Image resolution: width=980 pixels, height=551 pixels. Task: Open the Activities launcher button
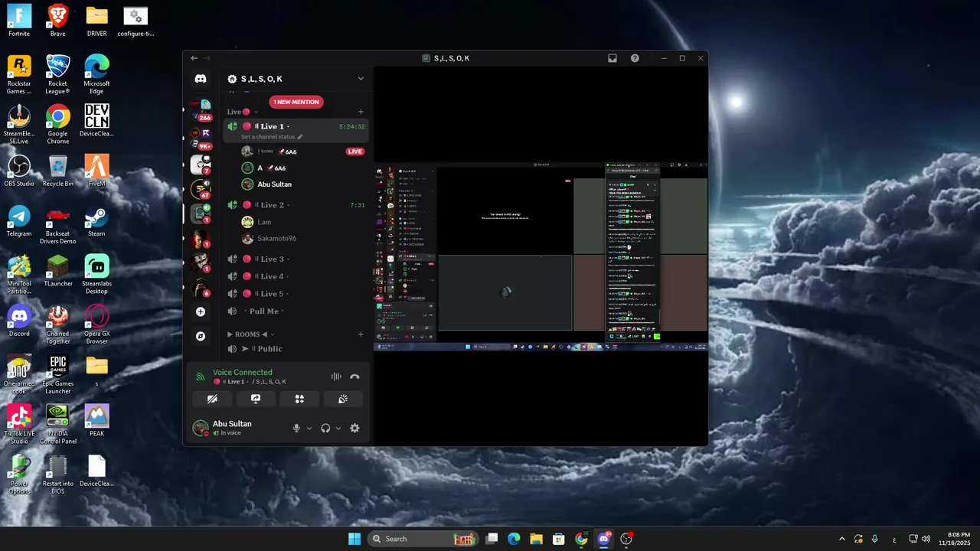pyautogui.click(x=299, y=399)
